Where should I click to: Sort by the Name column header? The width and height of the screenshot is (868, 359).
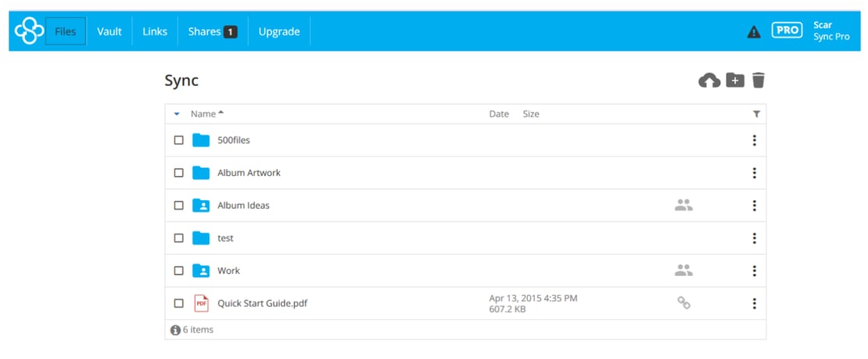[x=203, y=114]
